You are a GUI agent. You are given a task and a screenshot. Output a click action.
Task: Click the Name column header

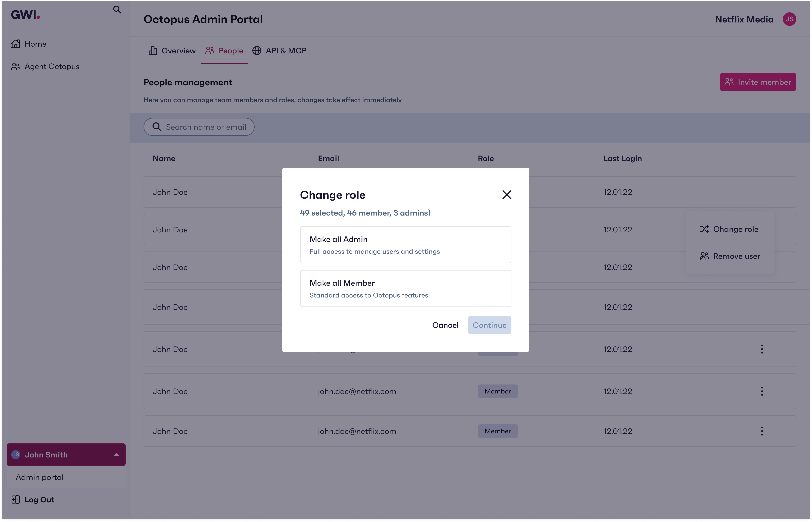[164, 158]
